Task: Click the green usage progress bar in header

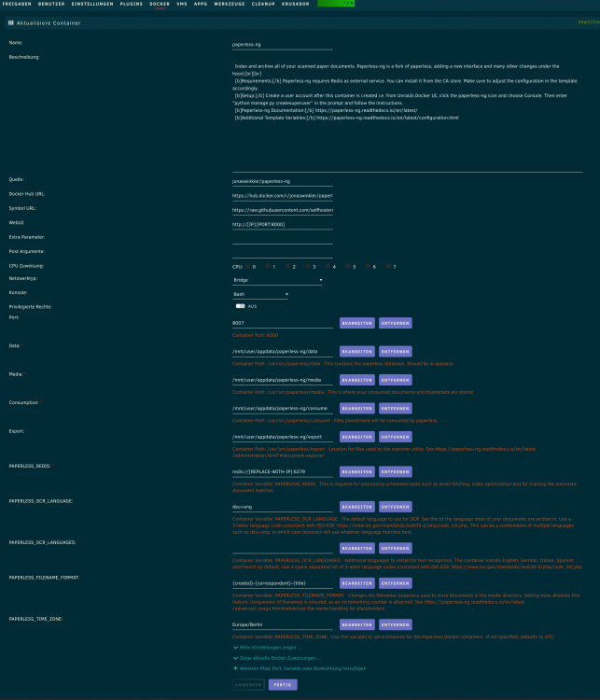Action: point(336,3)
